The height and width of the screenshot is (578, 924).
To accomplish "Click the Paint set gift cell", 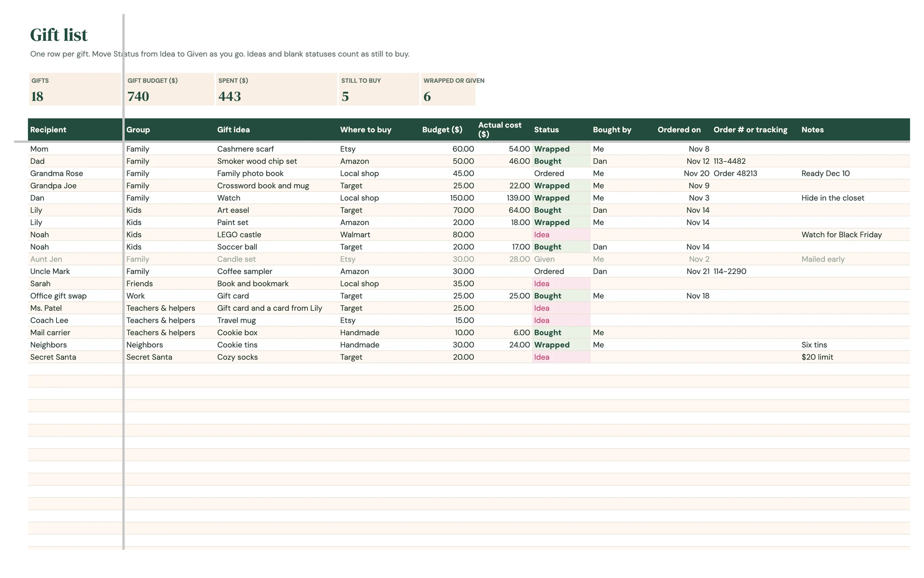I will click(233, 222).
